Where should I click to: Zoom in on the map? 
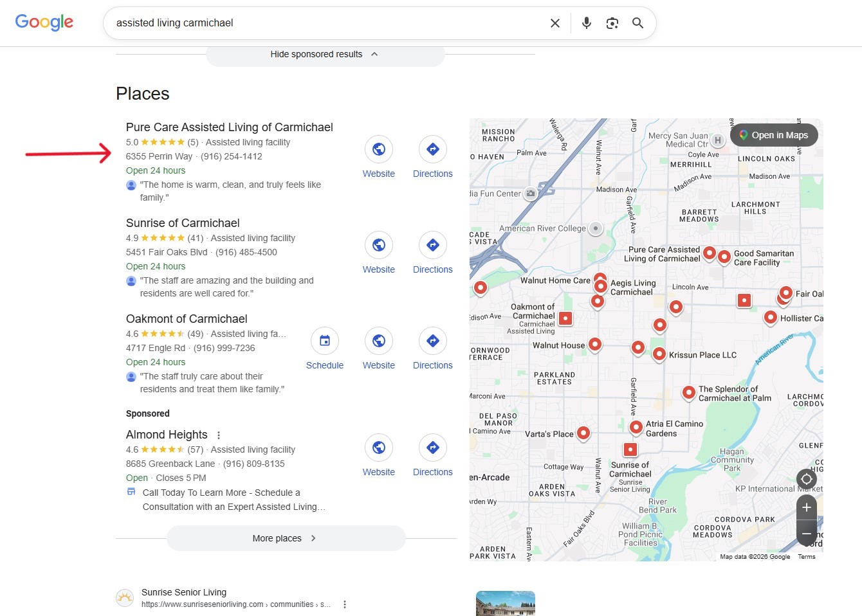point(807,507)
